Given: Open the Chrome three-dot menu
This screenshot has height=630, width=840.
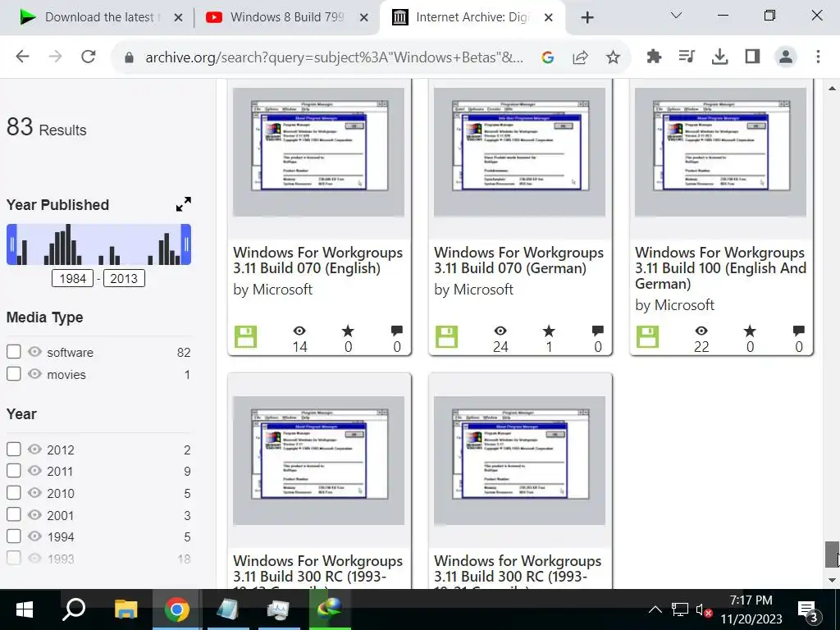Looking at the screenshot, I should (818, 57).
